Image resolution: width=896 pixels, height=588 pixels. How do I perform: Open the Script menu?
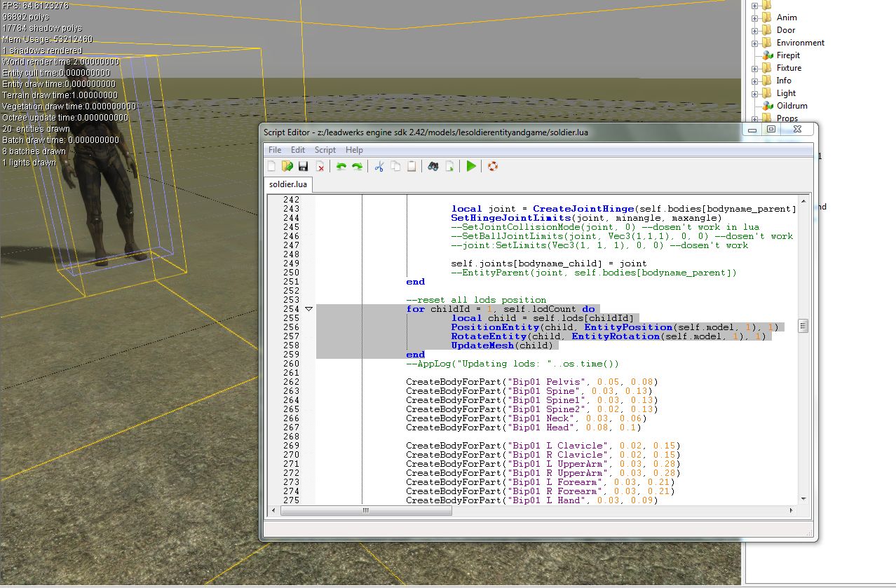tap(325, 149)
